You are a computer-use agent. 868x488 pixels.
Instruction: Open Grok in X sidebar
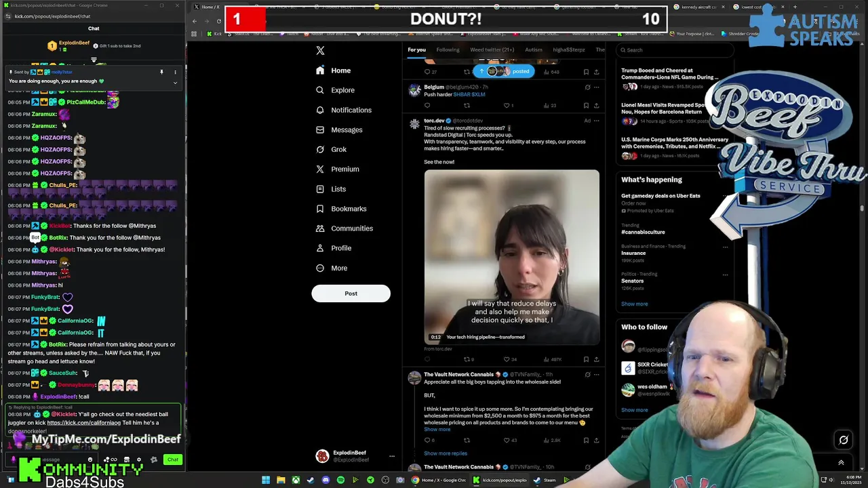(x=331, y=149)
